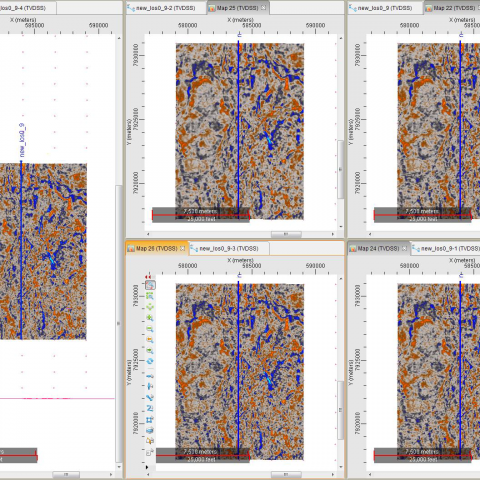Click the blue grid display icon
Image resolution: width=480 pixels, height=480 pixels.
150,420
